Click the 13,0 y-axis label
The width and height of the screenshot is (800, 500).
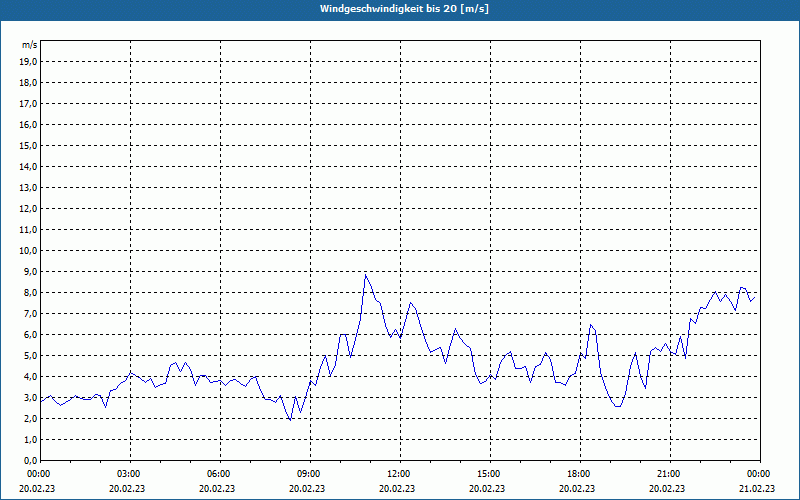pos(29,188)
